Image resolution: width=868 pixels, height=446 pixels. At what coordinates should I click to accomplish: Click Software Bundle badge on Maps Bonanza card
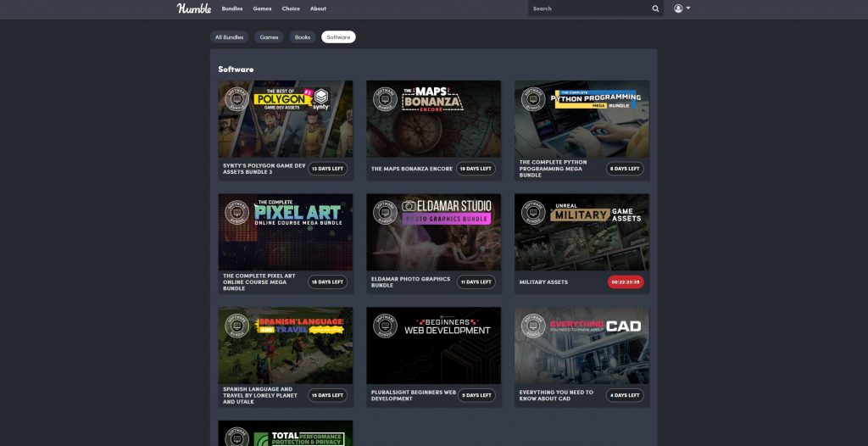(x=385, y=99)
